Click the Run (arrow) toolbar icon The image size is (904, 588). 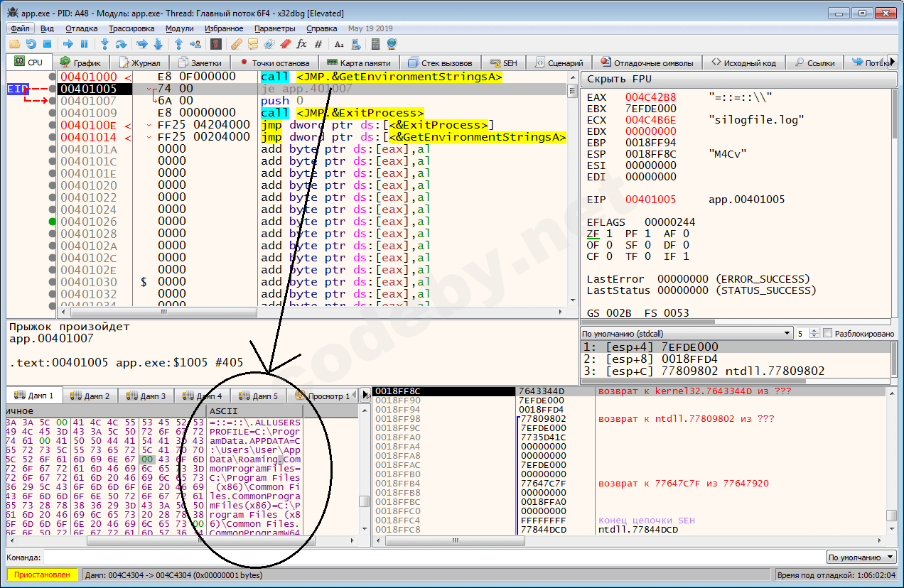coord(68,44)
